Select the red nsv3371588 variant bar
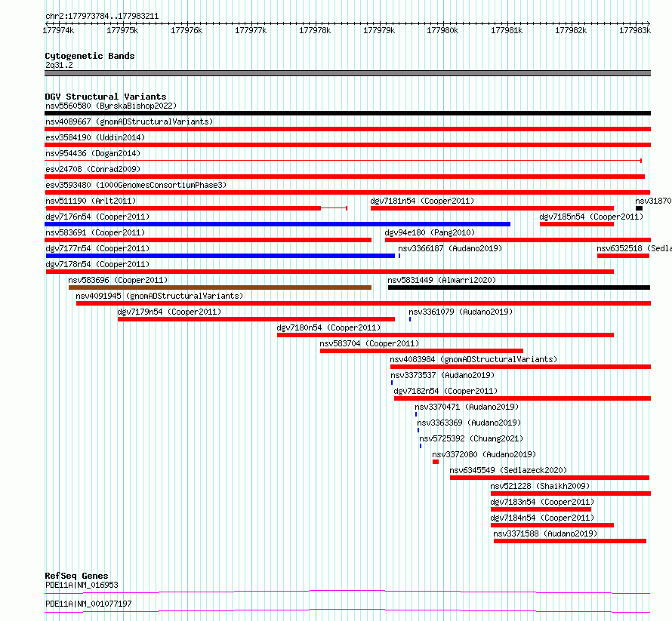This screenshot has width=672, height=621. coord(570,541)
